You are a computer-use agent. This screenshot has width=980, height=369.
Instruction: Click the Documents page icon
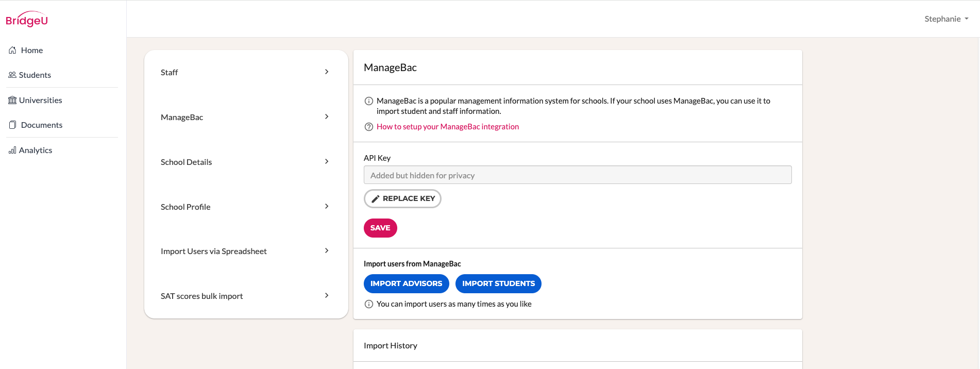click(12, 125)
